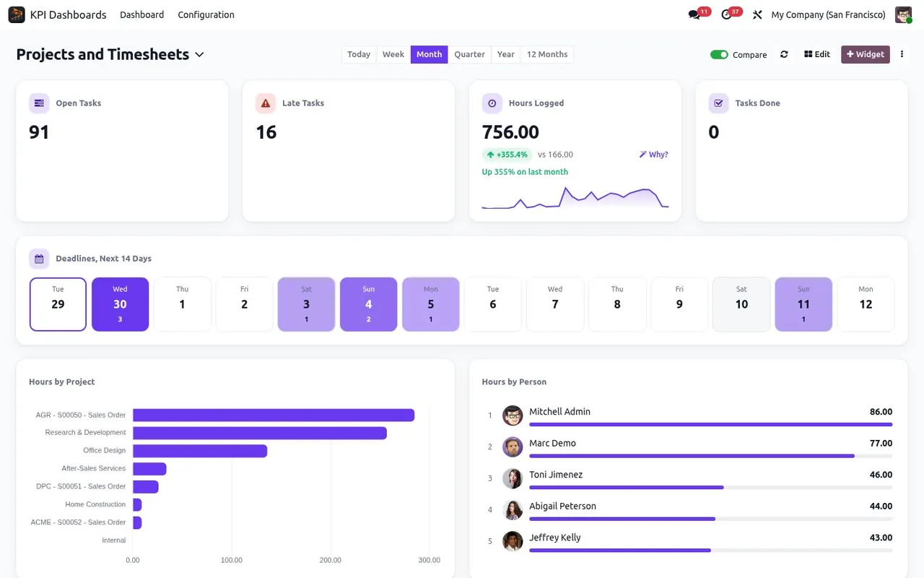Select Thu 1 deadline day
The width and height of the screenshot is (924, 578).
[x=182, y=304]
